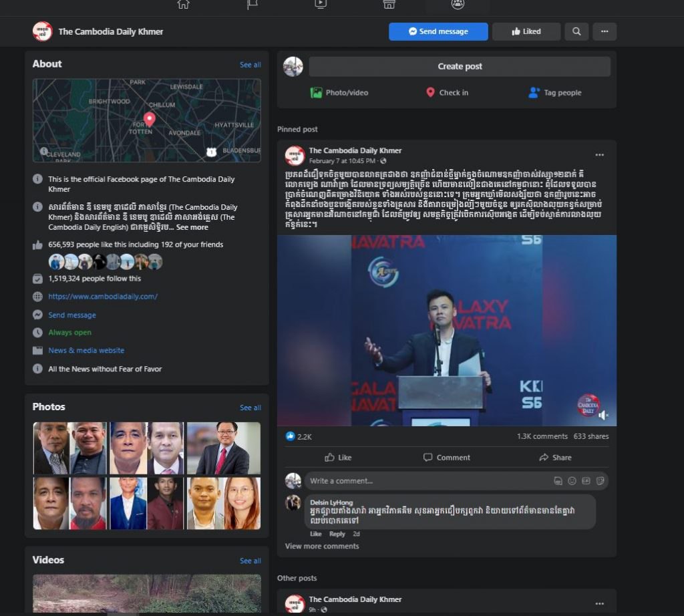This screenshot has height=616, width=684.
Task: Click the search magnifier icon on page header
Action: coord(576,31)
